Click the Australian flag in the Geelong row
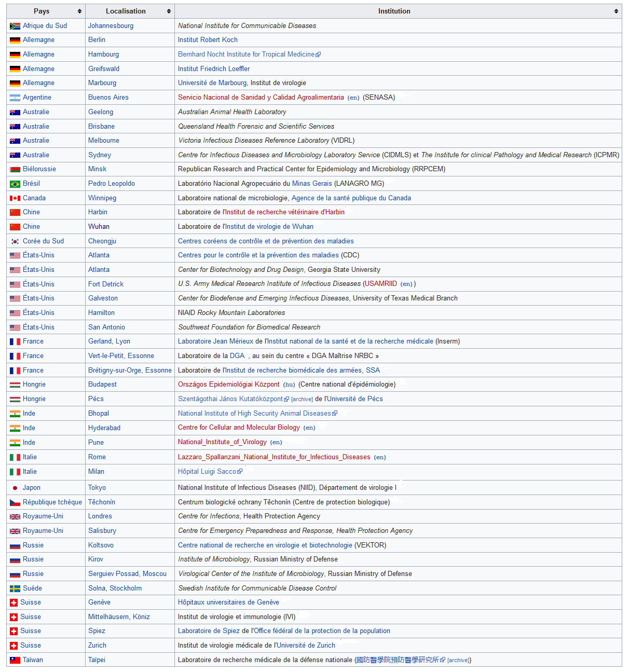Image resolution: width=629 pixels, height=672 pixels. [15, 112]
